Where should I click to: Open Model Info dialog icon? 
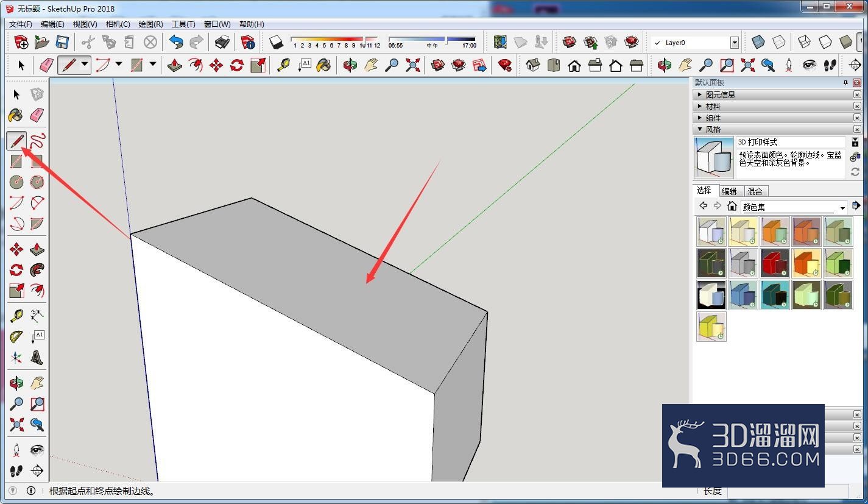pos(248,42)
